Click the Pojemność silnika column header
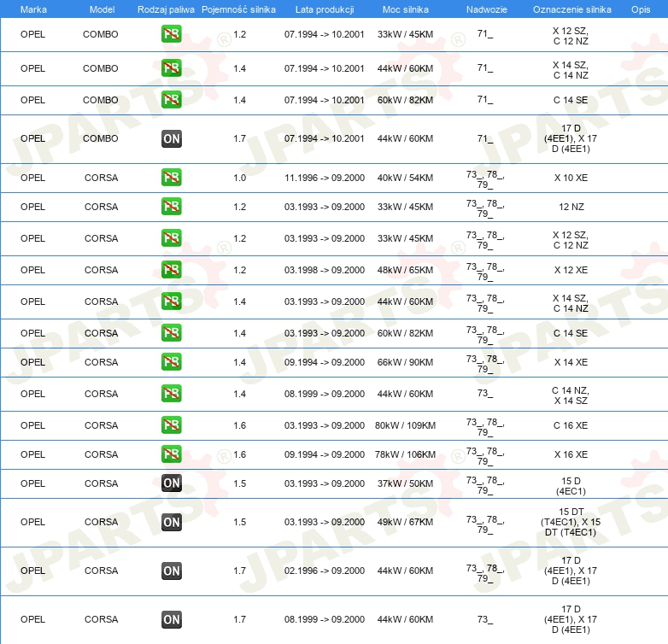Viewport: 668px width, 644px height. (238, 9)
